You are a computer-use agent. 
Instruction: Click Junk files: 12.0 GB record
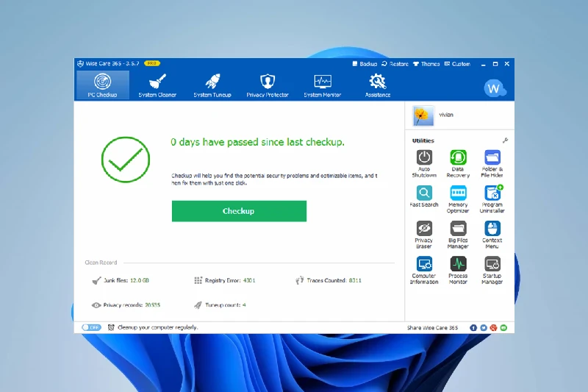point(121,280)
